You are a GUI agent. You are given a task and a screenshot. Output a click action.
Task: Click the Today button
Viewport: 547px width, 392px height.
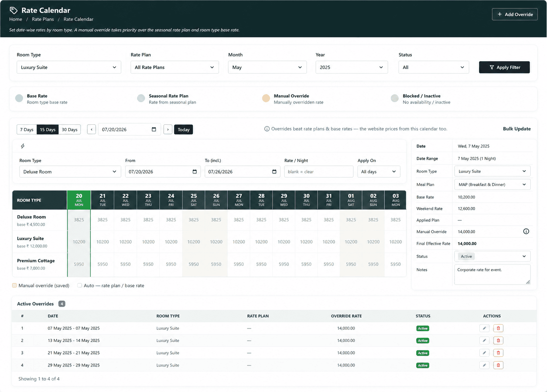pyautogui.click(x=184, y=130)
